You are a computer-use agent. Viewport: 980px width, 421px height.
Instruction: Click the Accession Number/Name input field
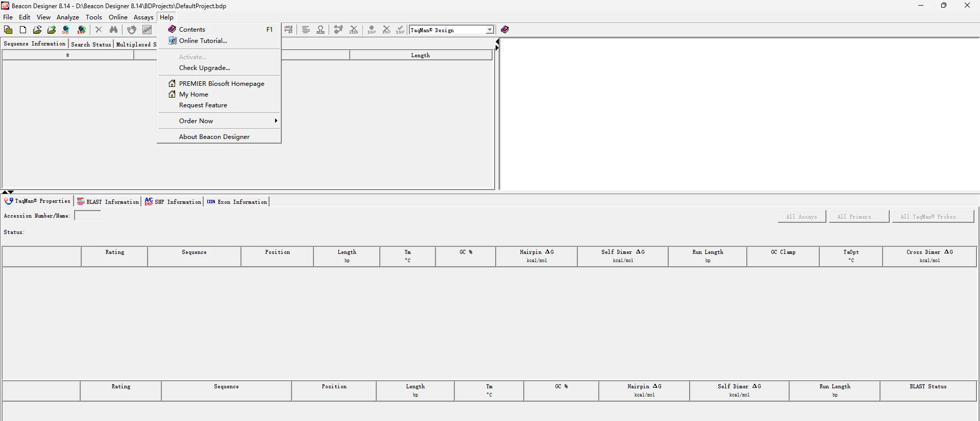[88, 216]
